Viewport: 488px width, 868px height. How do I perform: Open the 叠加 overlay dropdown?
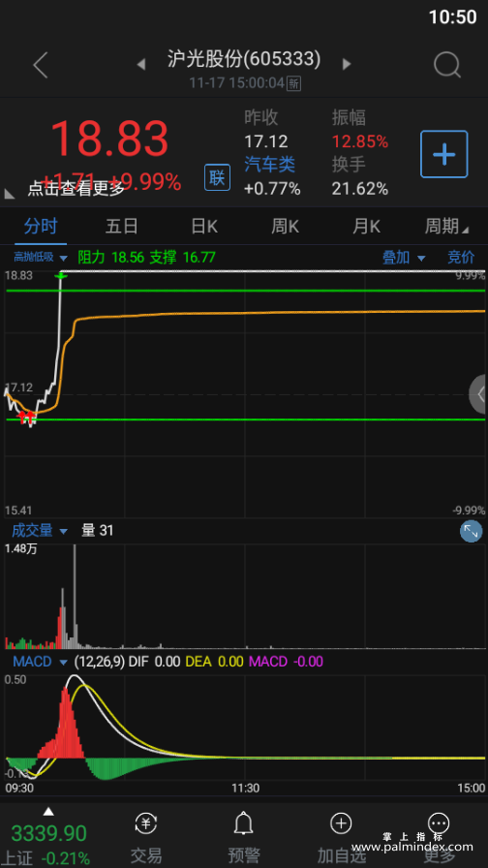404,258
